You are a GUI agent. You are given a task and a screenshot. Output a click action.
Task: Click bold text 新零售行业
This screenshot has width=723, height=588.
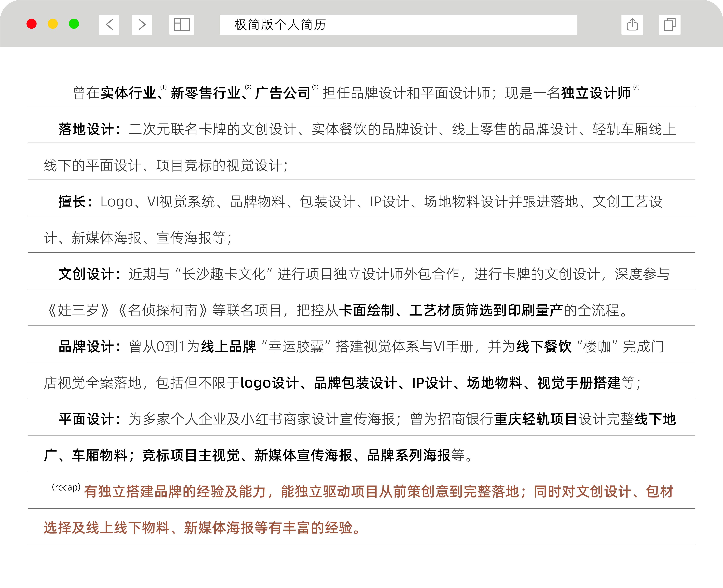coord(205,93)
